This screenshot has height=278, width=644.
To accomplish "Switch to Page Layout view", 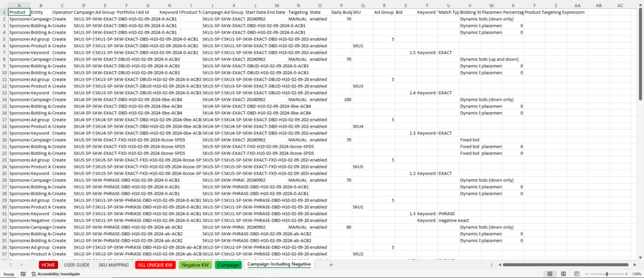I will click(563, 274).
